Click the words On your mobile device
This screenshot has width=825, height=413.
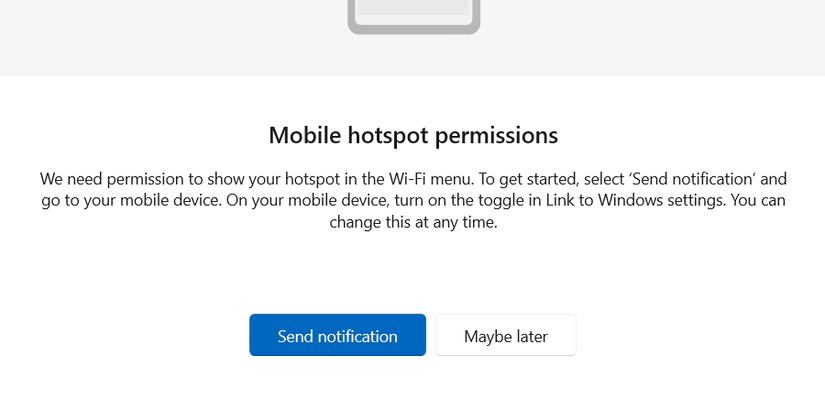(308, 200)
